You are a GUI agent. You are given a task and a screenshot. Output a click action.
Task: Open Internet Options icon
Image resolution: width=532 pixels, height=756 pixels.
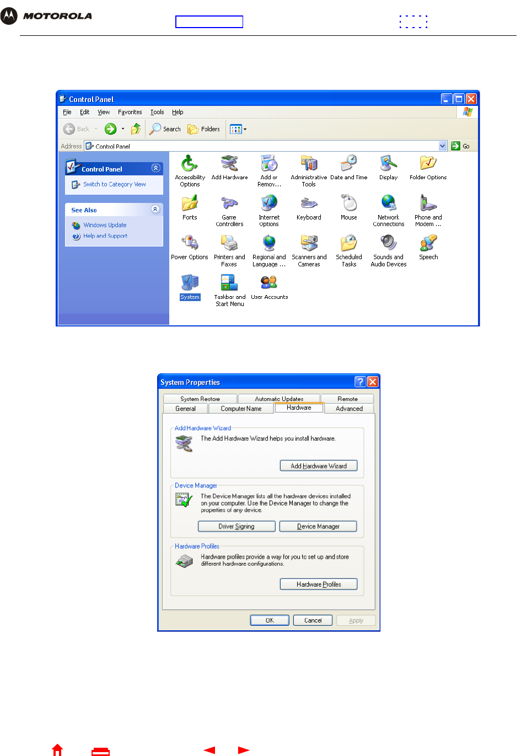pyautogui.click(x=269, y=211)
